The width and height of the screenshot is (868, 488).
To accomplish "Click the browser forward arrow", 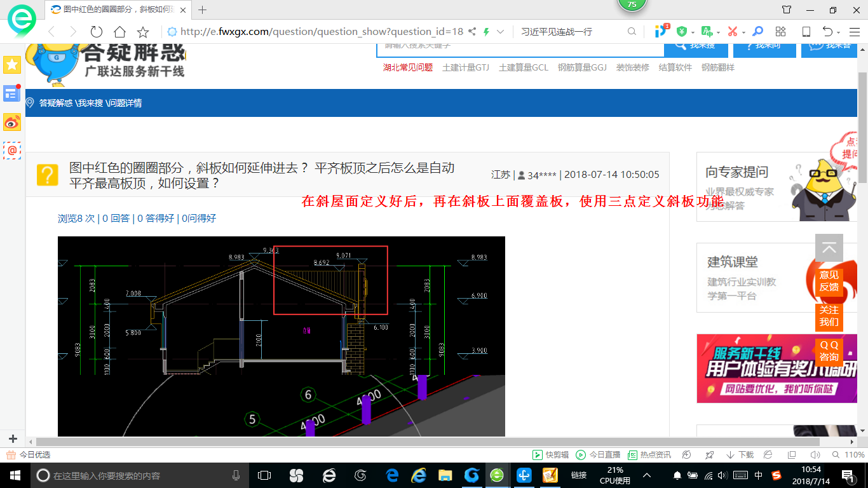I will [x=73, y=32].
